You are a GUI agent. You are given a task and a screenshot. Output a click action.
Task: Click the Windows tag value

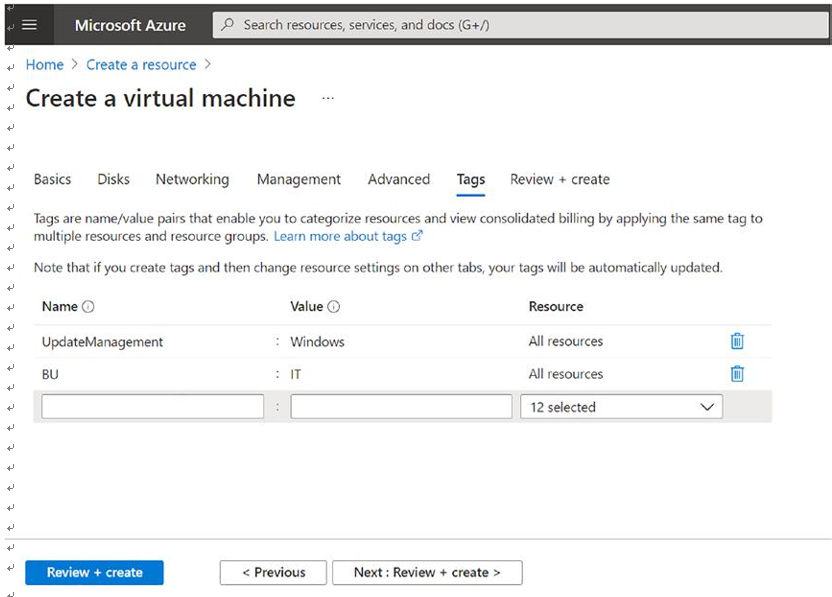[317, 342]
